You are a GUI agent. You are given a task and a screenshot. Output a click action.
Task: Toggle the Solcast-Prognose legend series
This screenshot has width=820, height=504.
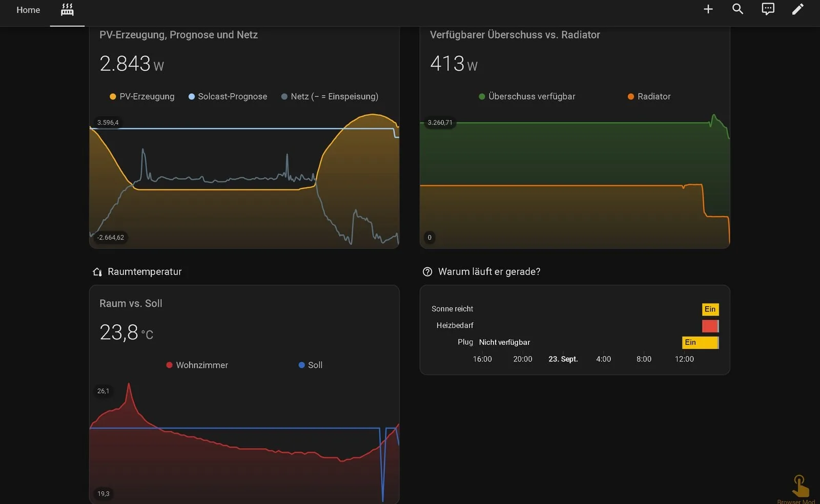[228, 96]
